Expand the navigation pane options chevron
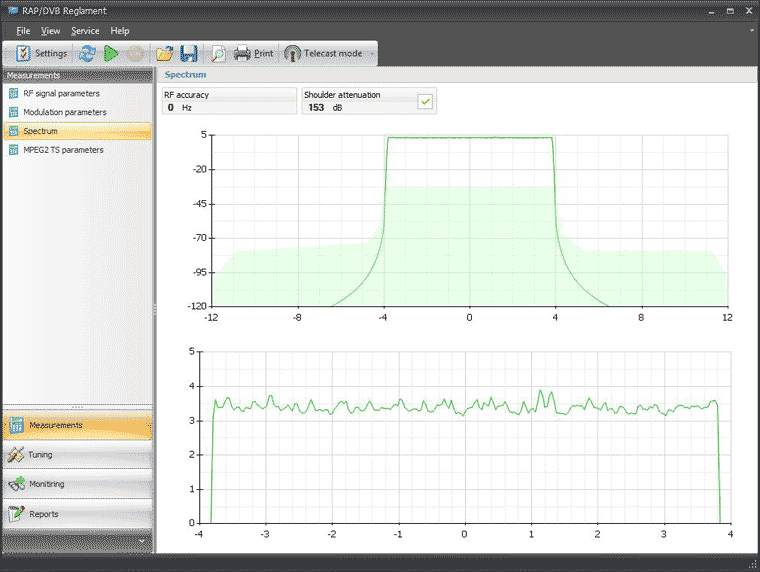This screenshot has width=760, height=572. click(x=141, y=541)
